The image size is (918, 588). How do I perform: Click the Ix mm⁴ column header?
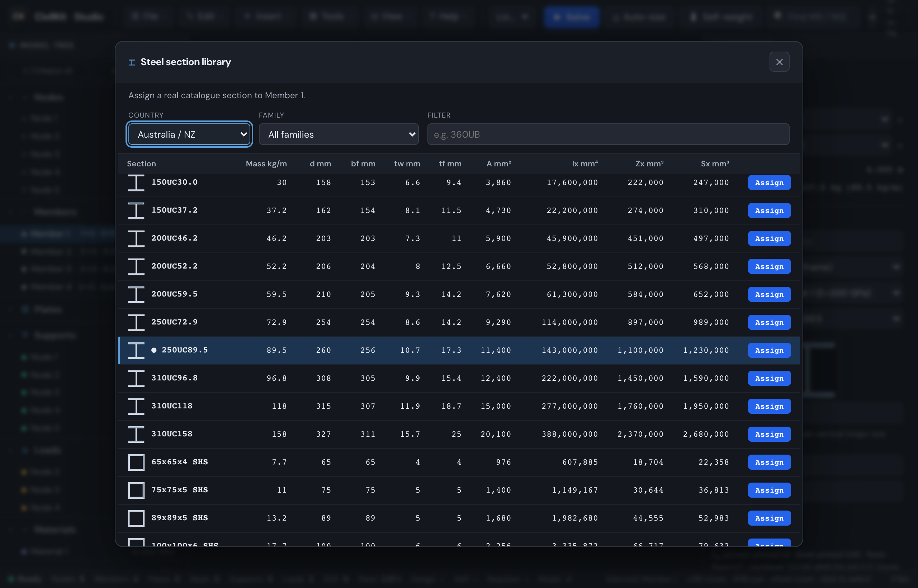(585, 164)
